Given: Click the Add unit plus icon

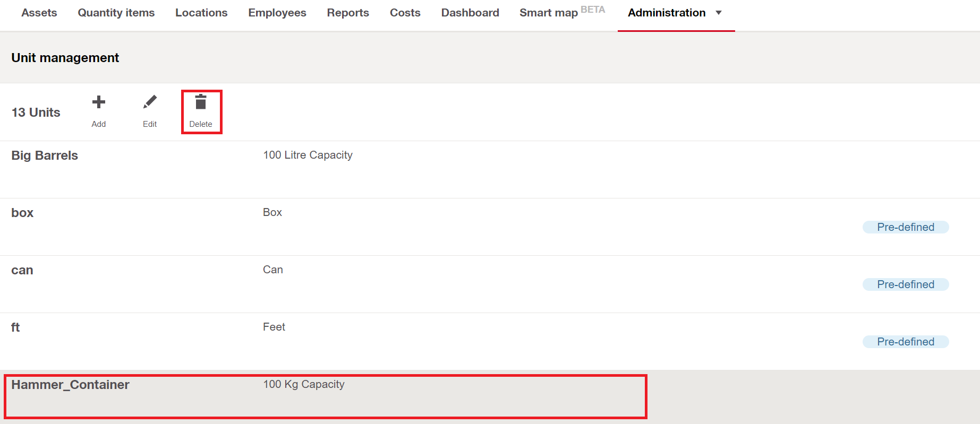Looking at the screenshot, I should 99,102.
